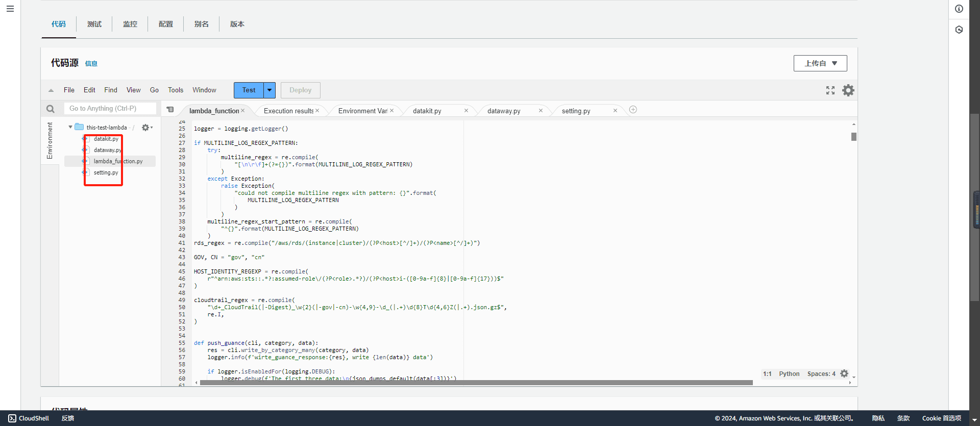Open the Go menu

(x=154, y=90)
